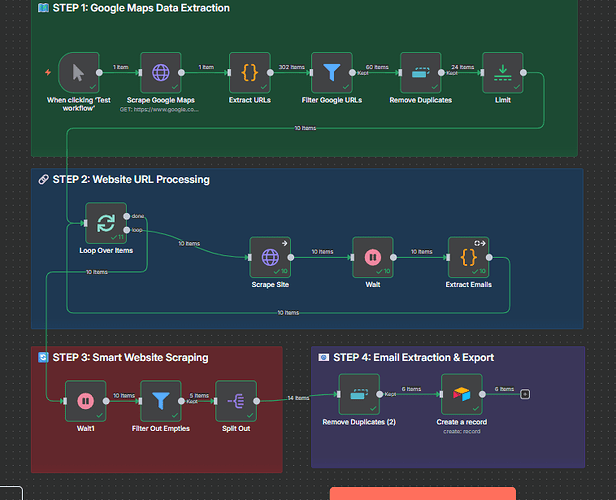Viewport: 616px width, 500px height.
Task: Select the Extract Emails node
Action: 469,257
